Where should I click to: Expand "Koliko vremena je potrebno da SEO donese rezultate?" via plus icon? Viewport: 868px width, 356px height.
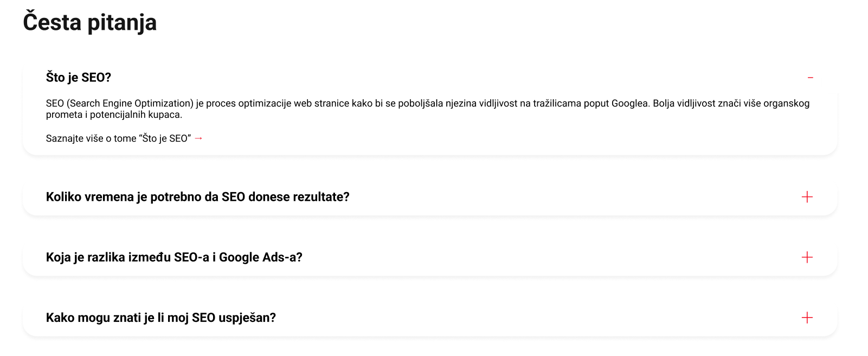click(807, 197)
